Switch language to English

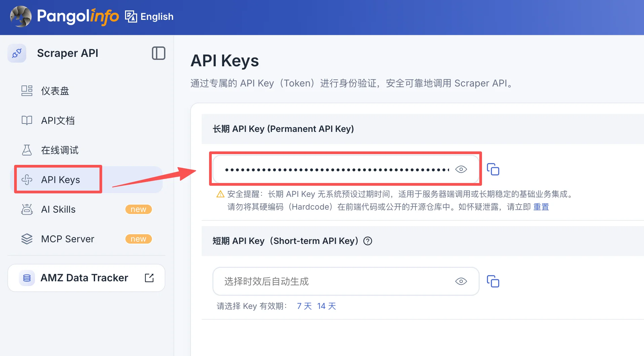pyautogui.click(x=157, y=16)
